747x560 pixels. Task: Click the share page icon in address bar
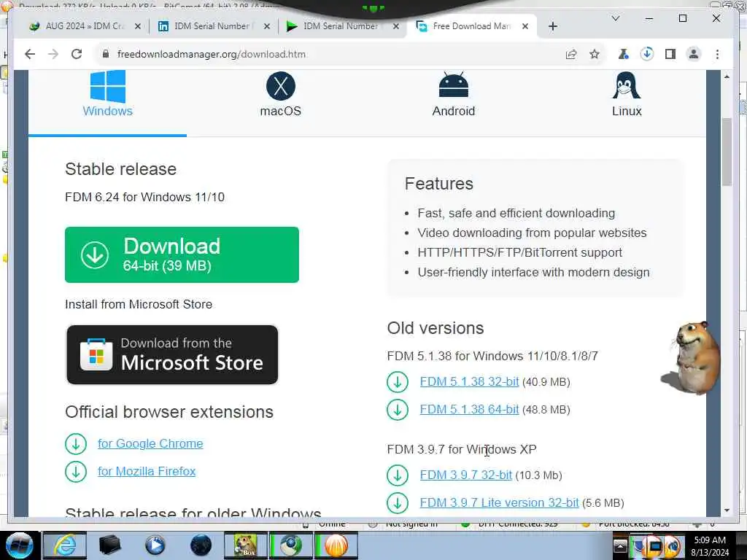[x=571, y=54]
